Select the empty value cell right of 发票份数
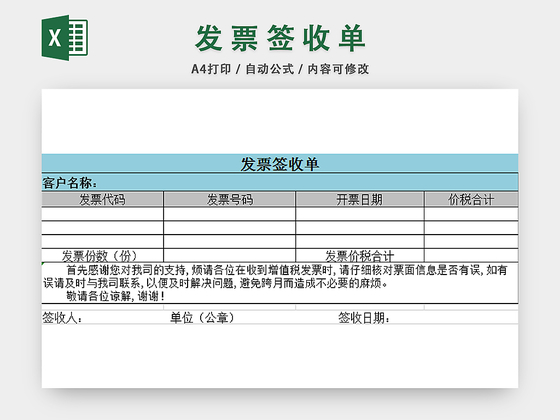 [230, 256]
